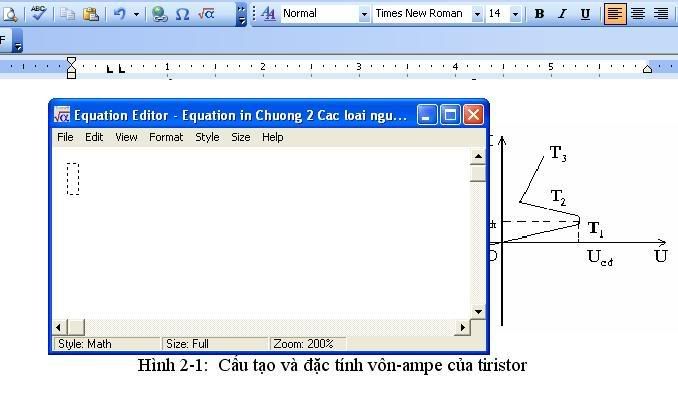Open the Omega symbol insert icon
Image resolution: width=678 pixels, height=397 pixels.
coord(182,14)
